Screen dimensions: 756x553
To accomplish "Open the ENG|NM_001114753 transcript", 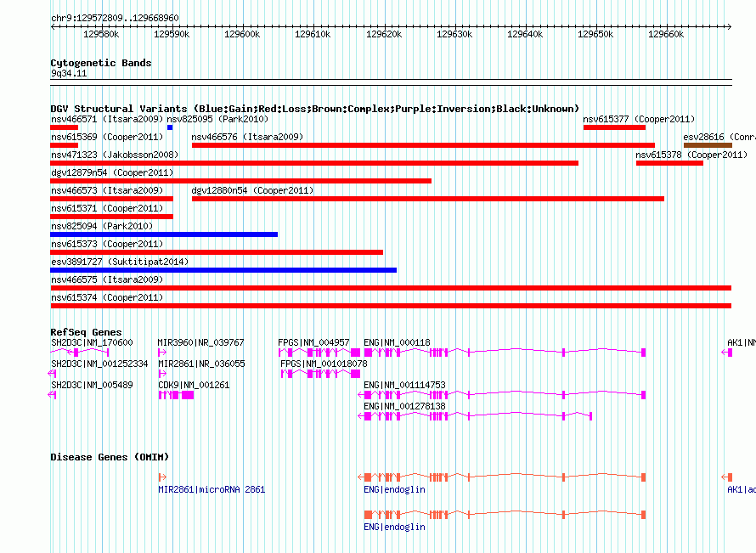I will tap(404, 385).
